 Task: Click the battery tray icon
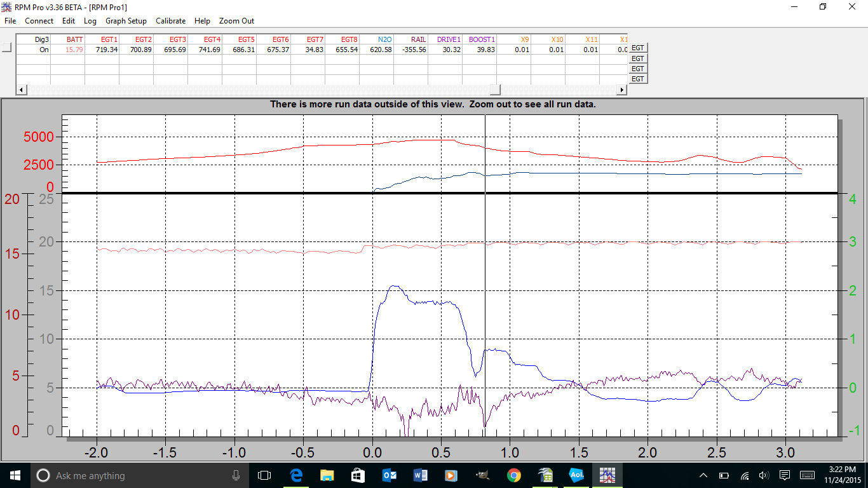(x=724, y=475)
